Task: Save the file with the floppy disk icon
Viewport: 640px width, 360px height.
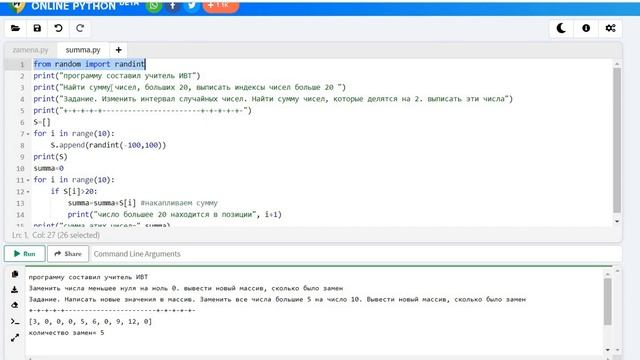Action: [x=37, y=28]
